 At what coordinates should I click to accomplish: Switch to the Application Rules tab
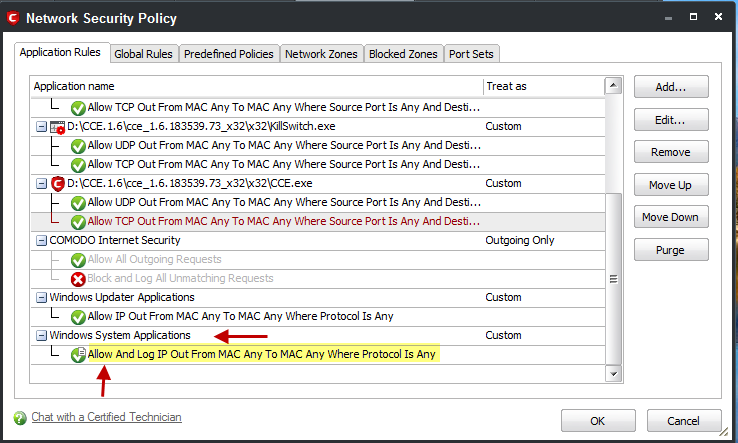pyautogui.click(x=60, y=52)
